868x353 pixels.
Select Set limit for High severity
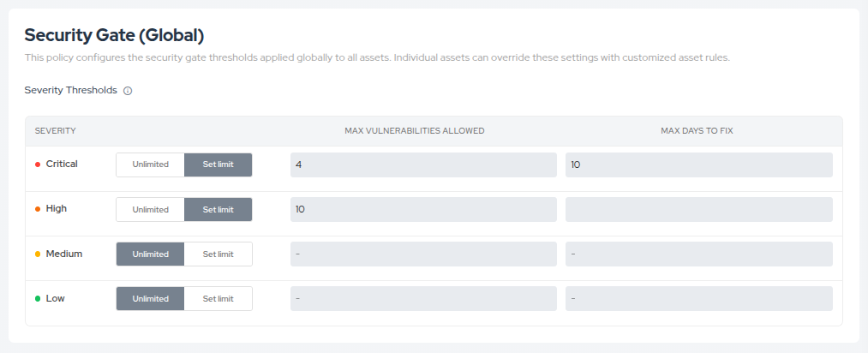coord(218,209)
